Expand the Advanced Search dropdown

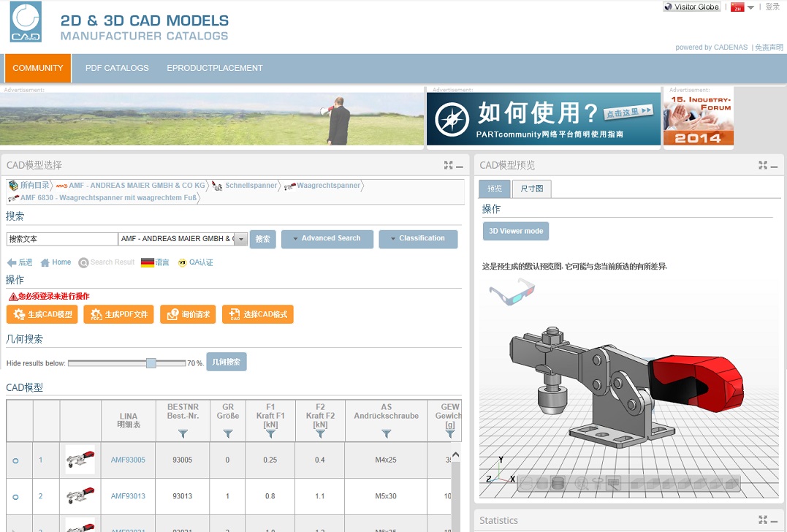(327, 239)
